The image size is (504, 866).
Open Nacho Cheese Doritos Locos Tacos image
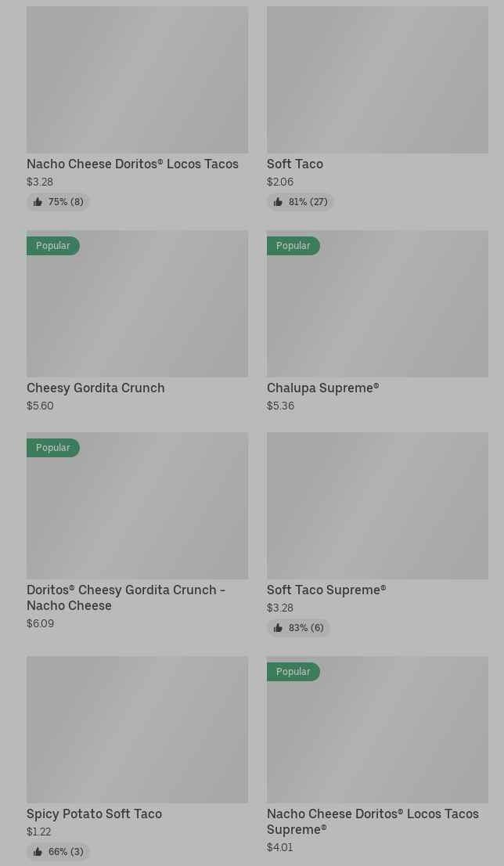coord(138,80)
